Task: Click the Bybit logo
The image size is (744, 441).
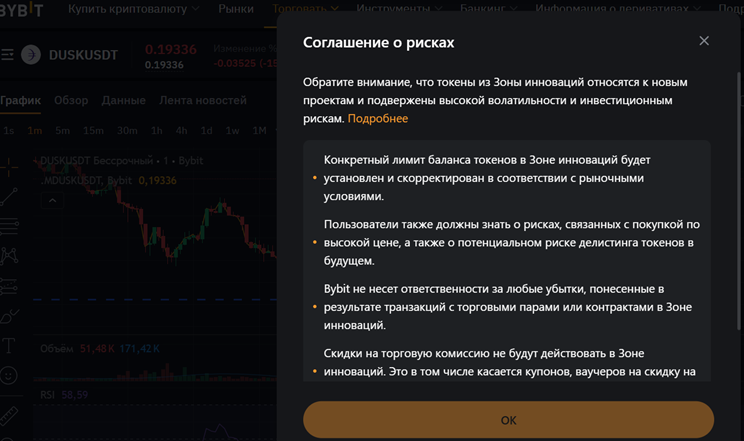Action: 22,9
